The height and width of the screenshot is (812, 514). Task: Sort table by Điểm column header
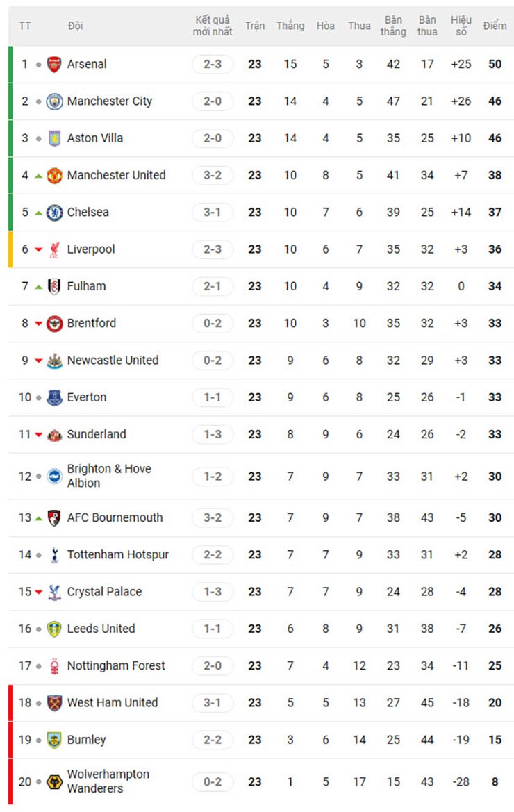495,26
